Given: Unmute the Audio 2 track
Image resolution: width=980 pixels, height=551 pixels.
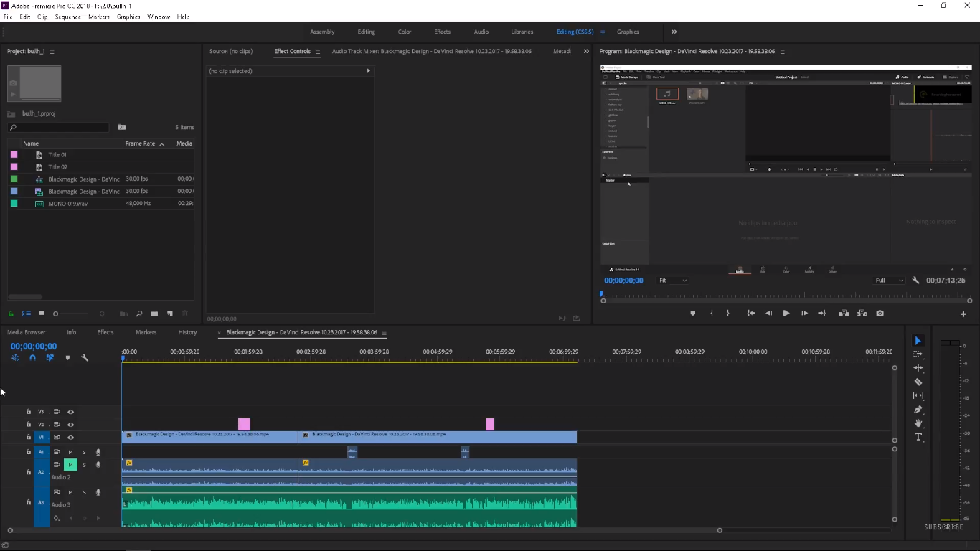Looking at the screenshot, I should click(70, 465).
